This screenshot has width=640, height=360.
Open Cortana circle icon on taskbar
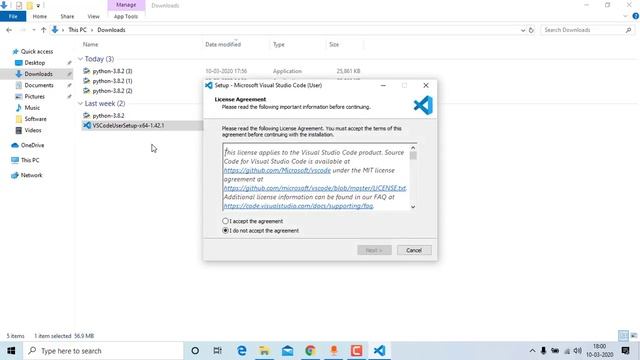click(x=195, y=351)
